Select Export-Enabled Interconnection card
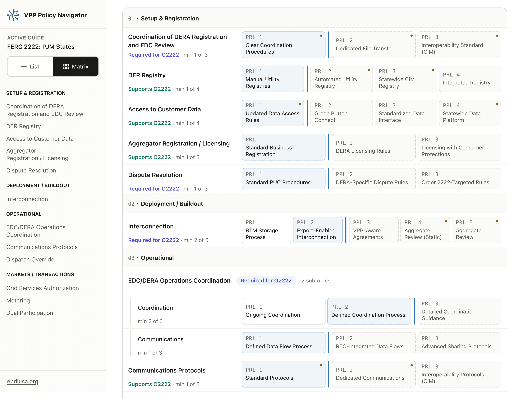This screenshot has height=399, width=532. [x=318, y=230]
